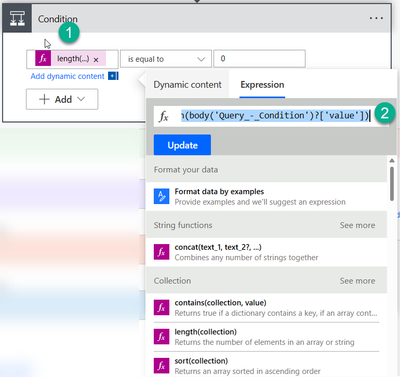
Task: Click the function list scrollbar thumb
Action: pos(392,184)
